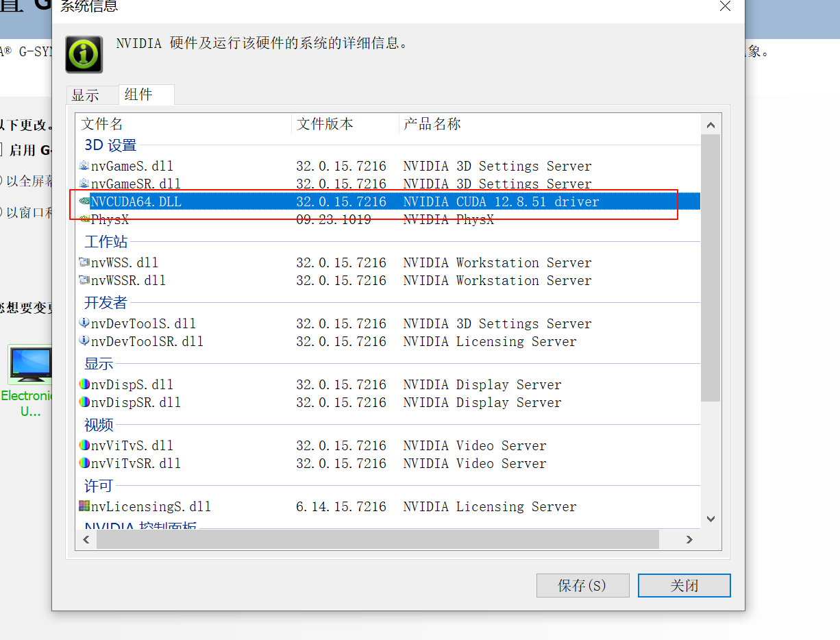Select the nvDispS.dll file name
Viewport: 840px width, 640px height.
pos(132,384)
